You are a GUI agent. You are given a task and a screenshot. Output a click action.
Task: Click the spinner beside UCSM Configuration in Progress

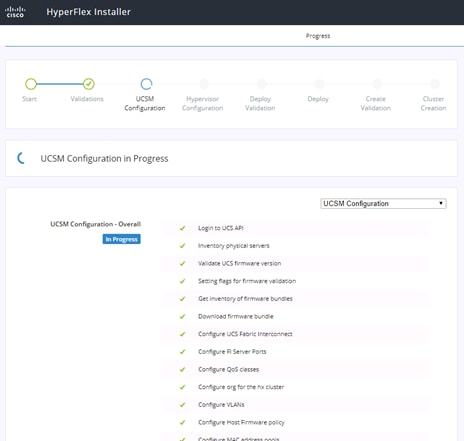[x=21, y=158]
